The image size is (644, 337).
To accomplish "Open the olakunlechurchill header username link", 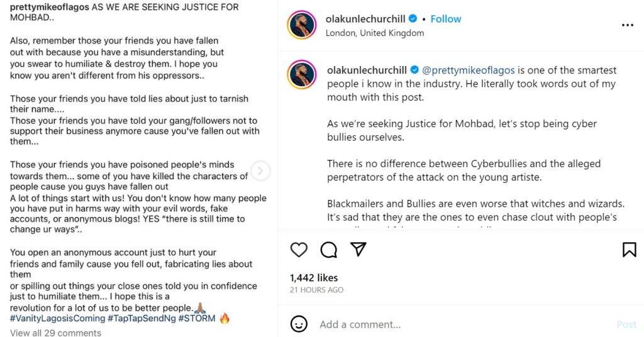I will 364,19.
